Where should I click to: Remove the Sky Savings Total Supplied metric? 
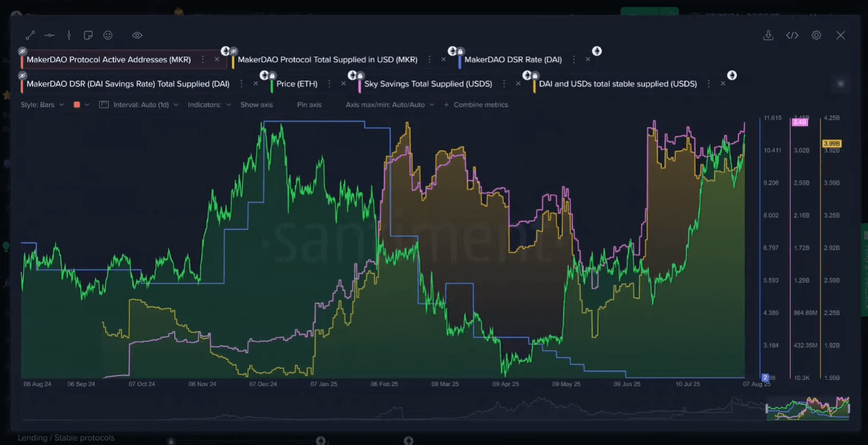(x=518, y=84)
